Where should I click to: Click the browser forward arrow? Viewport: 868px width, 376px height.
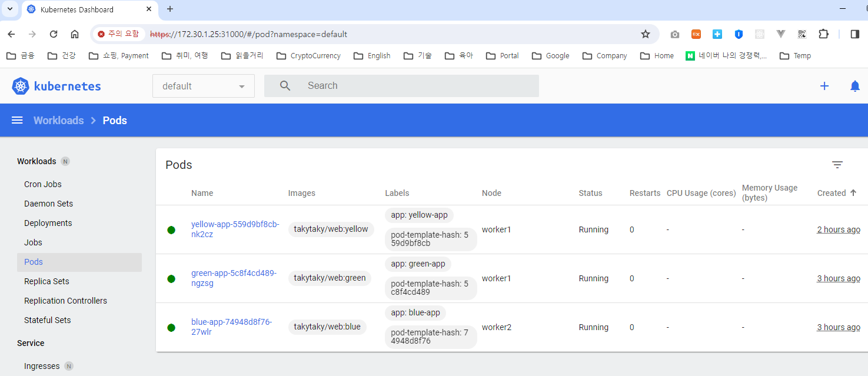click(32, 34)
